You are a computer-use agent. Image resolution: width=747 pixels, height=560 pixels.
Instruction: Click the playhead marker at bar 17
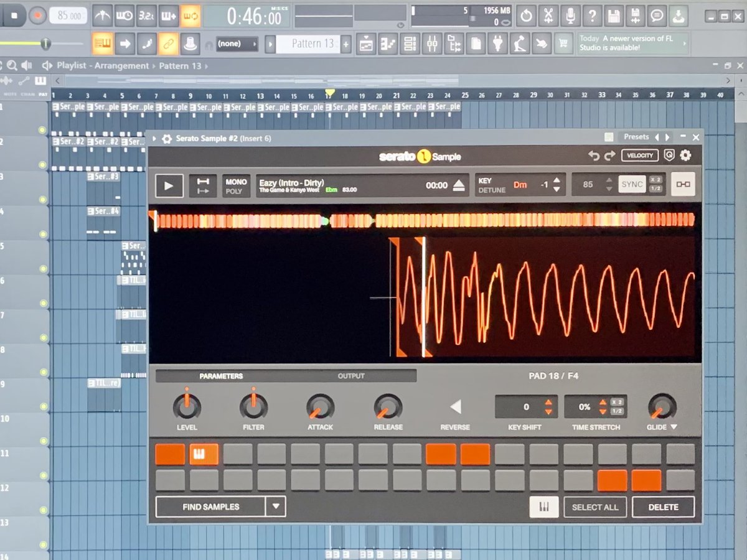click(x=330, y=93)
